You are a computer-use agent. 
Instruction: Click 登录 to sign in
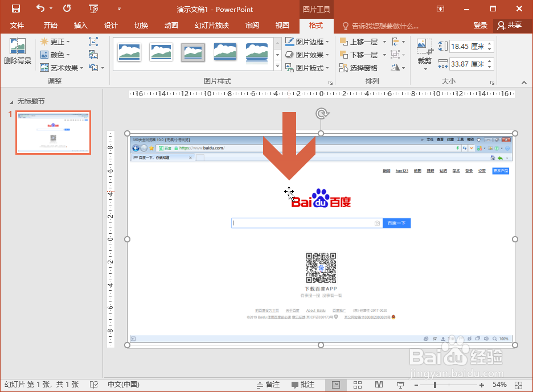pos(481,26)
